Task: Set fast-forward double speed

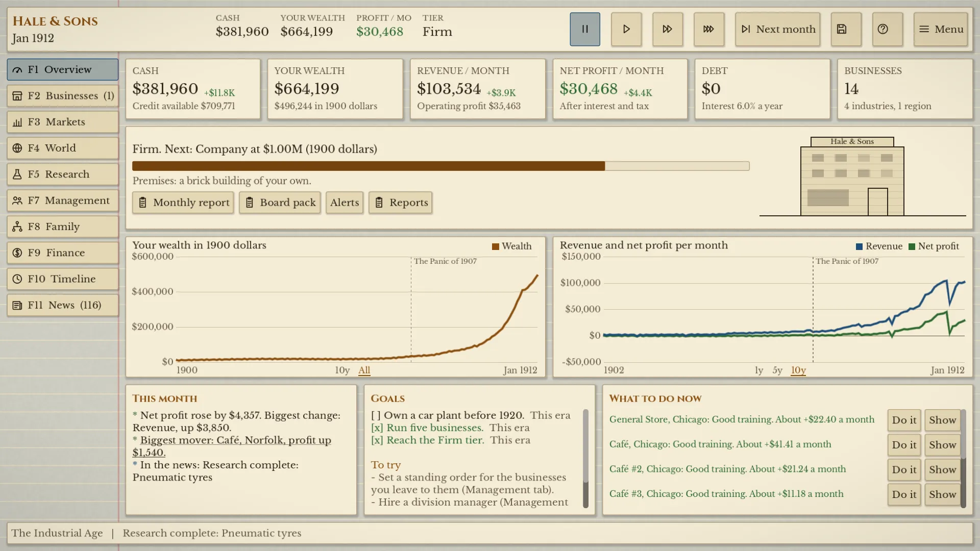Action: [668, 29]
